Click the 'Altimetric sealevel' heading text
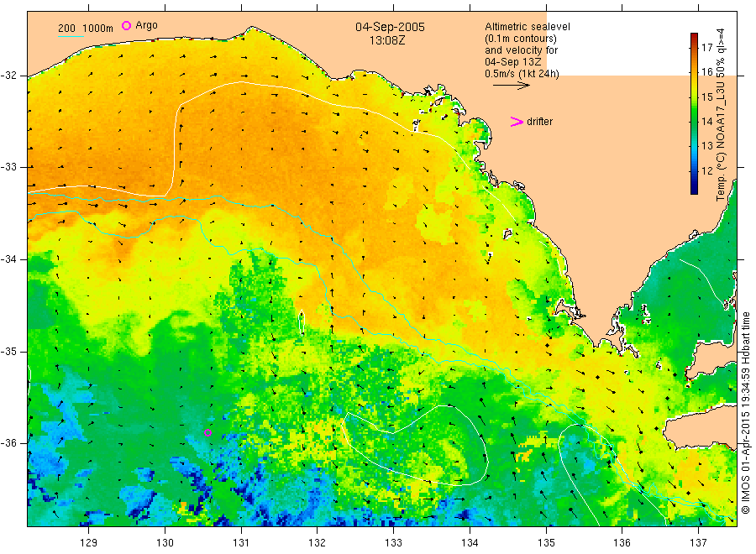Image resolution: width=756 pixels, height=554 pixels. 528,27
